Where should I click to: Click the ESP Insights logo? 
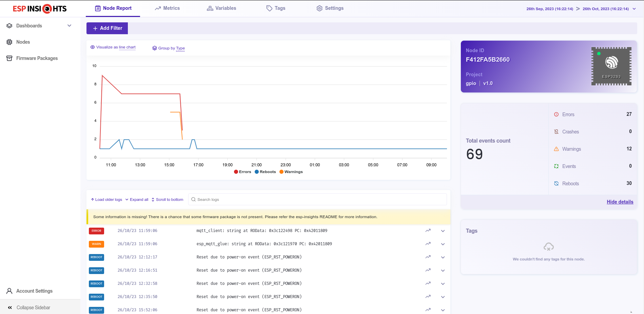40,9
